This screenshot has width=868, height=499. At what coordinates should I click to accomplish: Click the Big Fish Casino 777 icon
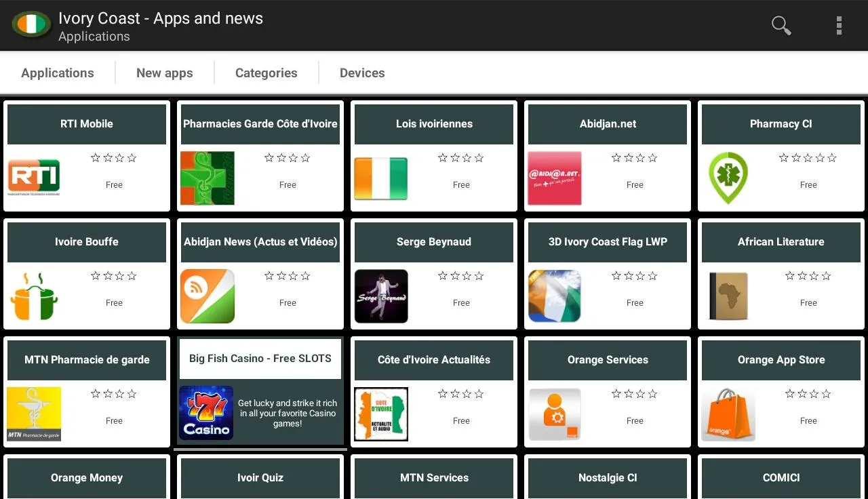tap(206, 413)
